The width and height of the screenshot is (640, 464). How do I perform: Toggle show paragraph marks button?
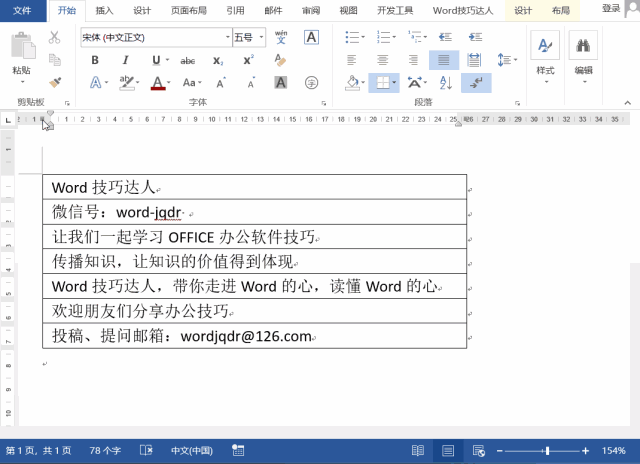click(476, 83)
